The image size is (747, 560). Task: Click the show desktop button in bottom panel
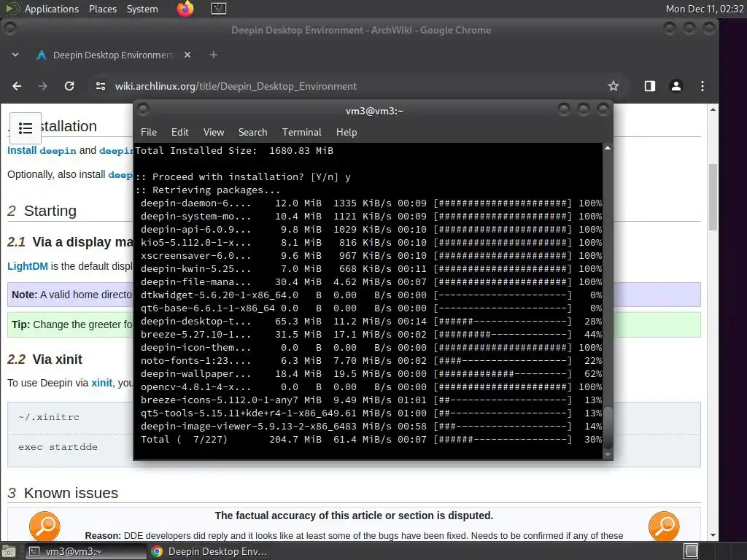point(9,551)
